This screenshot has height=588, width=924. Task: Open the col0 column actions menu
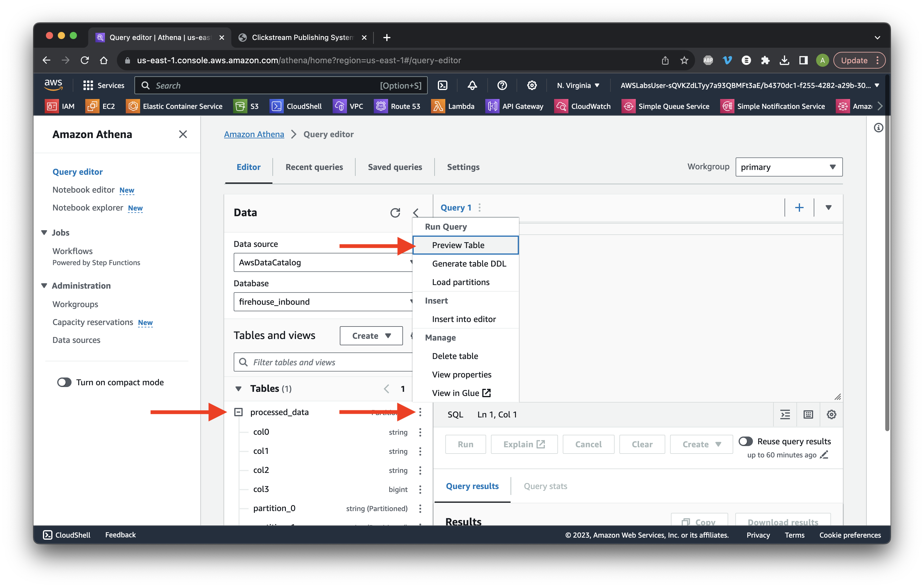tap(420, 432)
